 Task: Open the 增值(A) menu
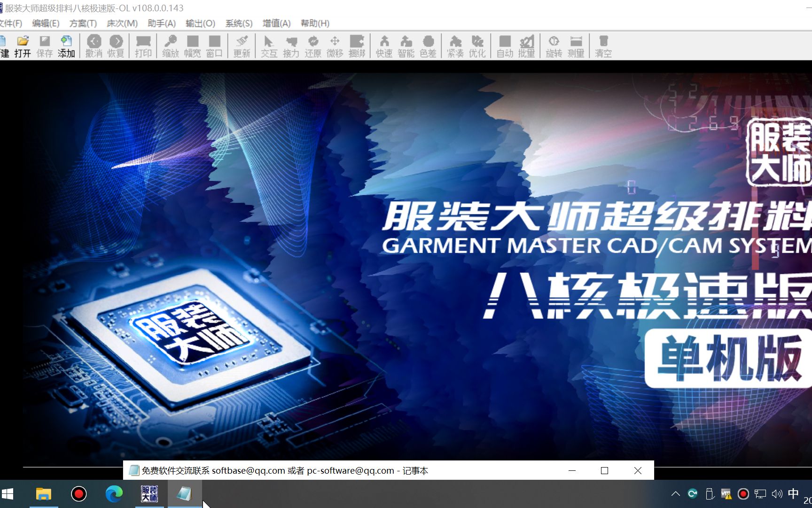(x=276, y=23)
